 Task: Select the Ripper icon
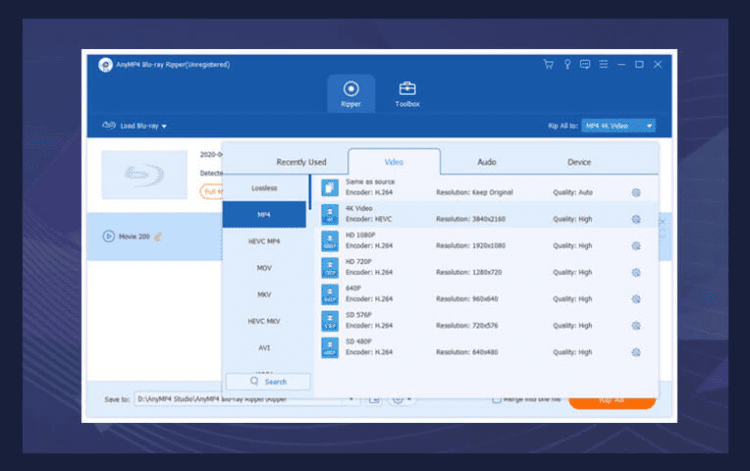click(x=351, y=94)
